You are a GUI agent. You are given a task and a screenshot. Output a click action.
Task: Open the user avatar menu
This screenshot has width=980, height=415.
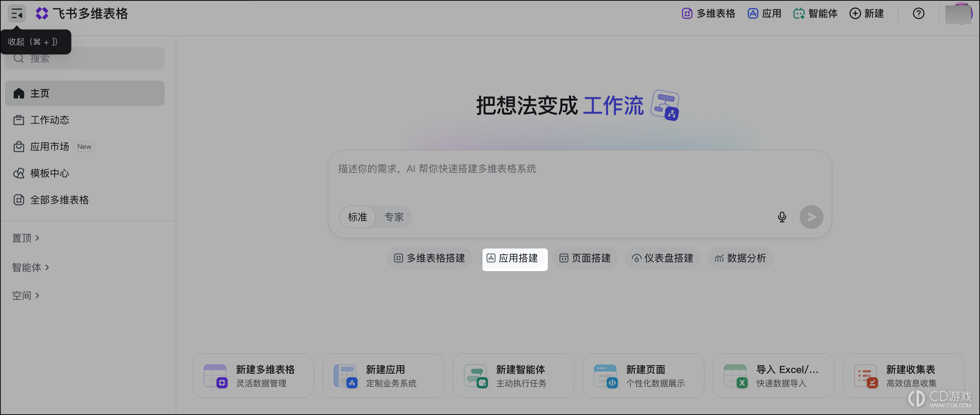pyautogui.click(x=959, y=13)
